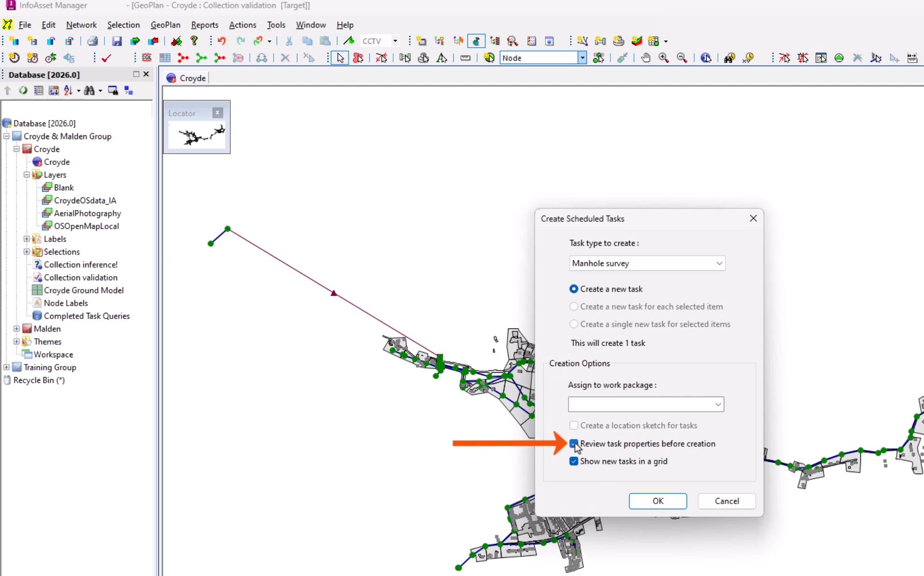The image size is (924, 576).
Task: Click the Locator overview map thumbnail
Action: (x=197, y=135)
